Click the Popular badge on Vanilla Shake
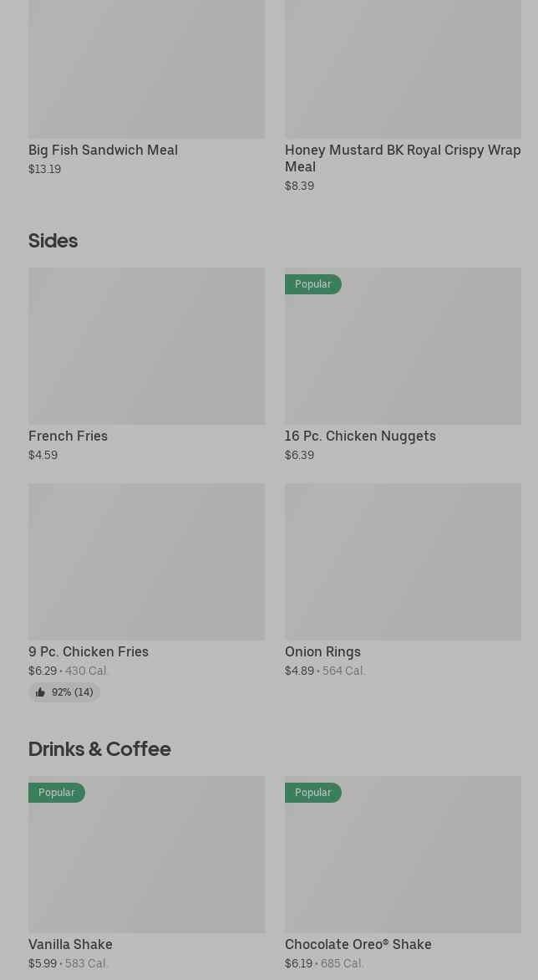Screen dimensions: 538x980 [56, 793]
